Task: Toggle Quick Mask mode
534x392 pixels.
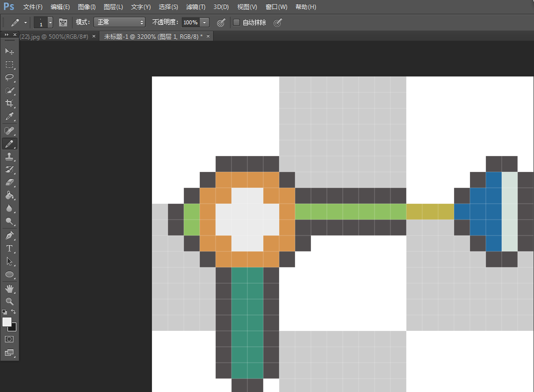Action: coord(9,339)
